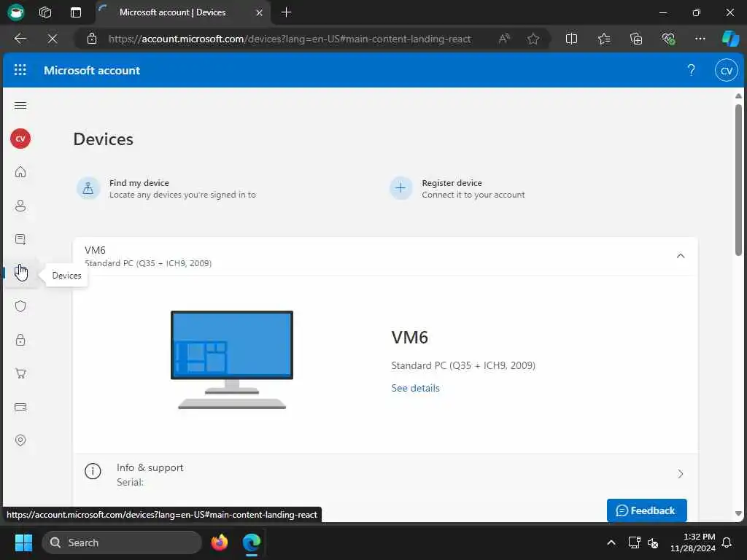Image resolution: width=747 pixels, height=560 pixels.
Task: Click the VM6 device card header
Action: coord(385,256)
